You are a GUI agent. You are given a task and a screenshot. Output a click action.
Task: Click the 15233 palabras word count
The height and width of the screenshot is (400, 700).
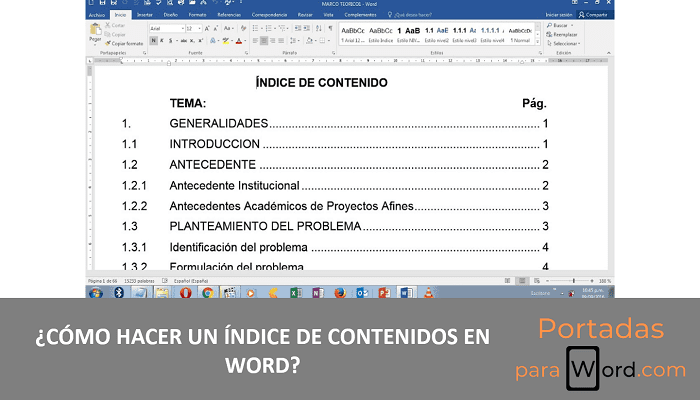coord(139,281)
